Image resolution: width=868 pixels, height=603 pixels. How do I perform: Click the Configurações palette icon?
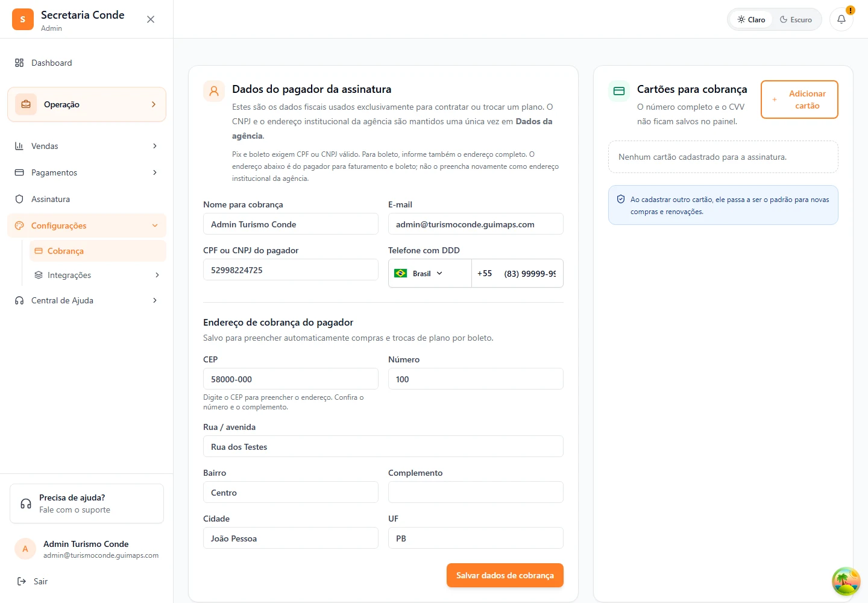tap(19, 226)
